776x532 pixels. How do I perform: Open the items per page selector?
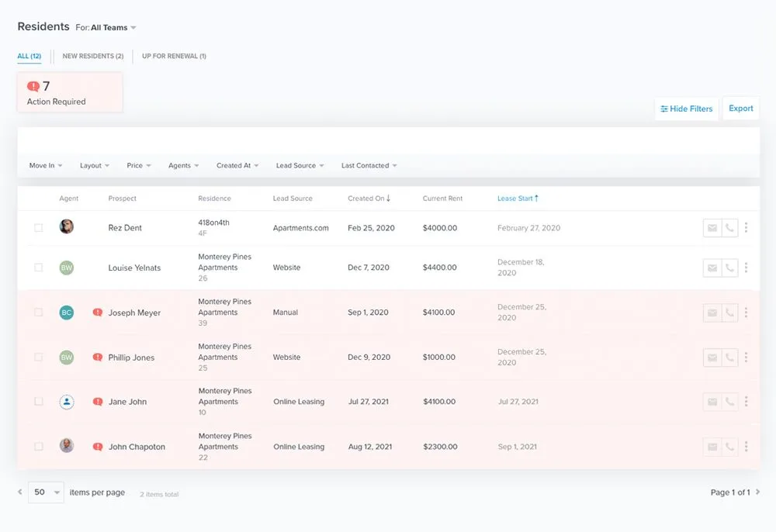45,492
